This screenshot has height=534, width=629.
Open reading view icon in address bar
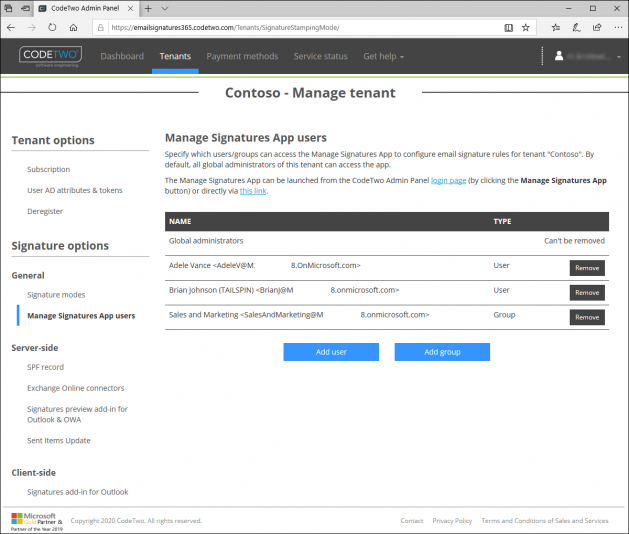[508, 28]
